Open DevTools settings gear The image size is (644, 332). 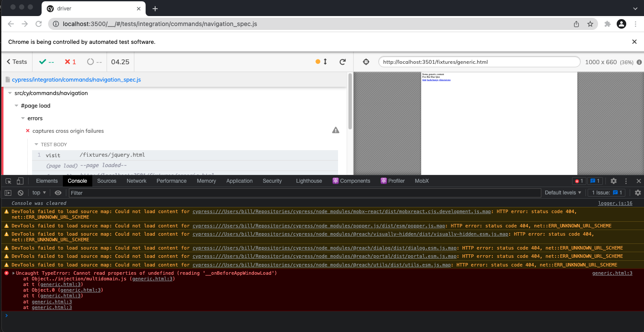pos(613,181)
